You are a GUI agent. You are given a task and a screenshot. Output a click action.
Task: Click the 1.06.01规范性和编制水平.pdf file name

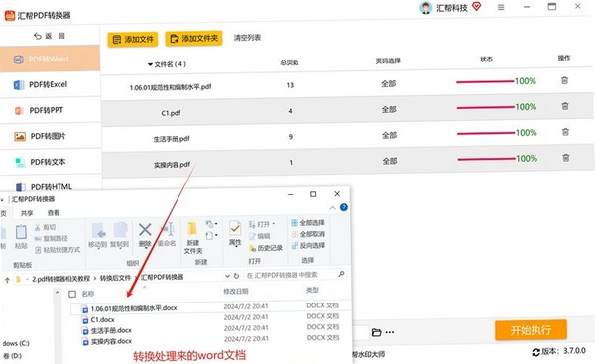[171, 87]
